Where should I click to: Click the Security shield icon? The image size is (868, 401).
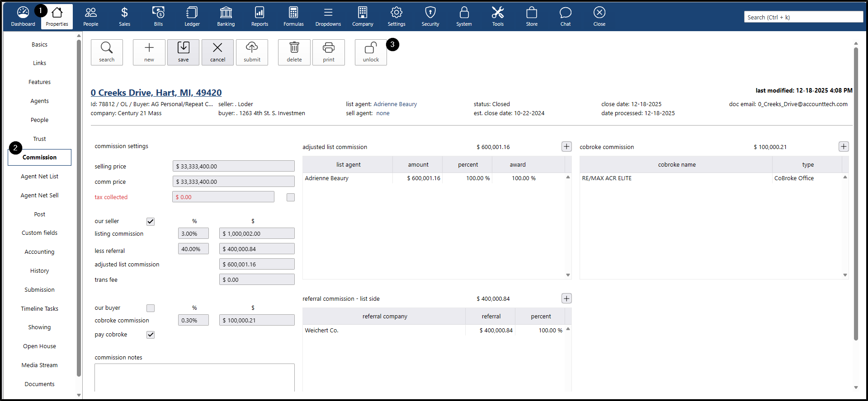pos(430,16)
